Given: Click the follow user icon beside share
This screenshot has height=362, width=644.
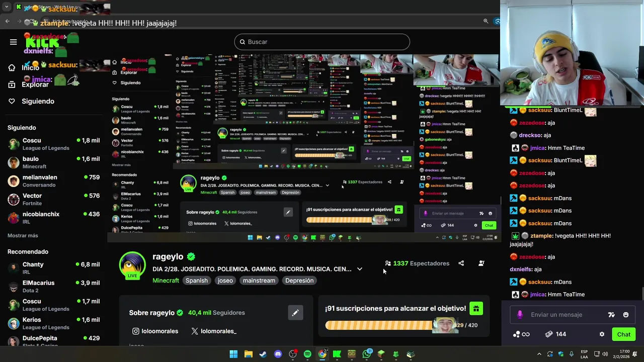Looking at the screenshot, I should click(481, 263).
